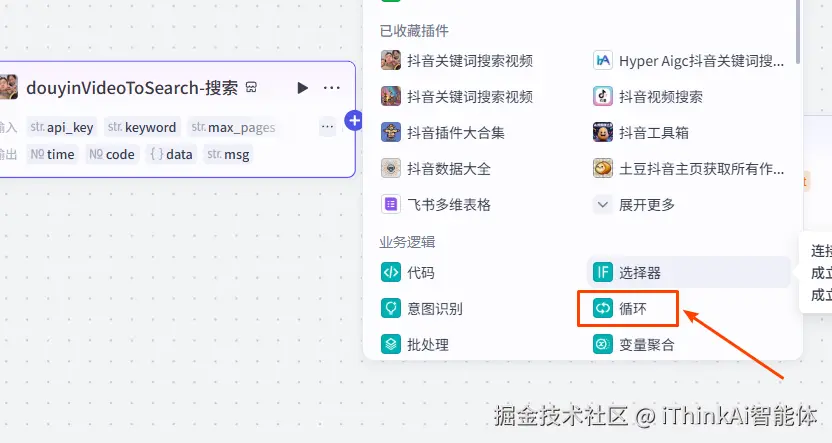Click the blue plus add-node connector
The width and height of the screenshot is (832, 443).
click(x=354, y=121)
